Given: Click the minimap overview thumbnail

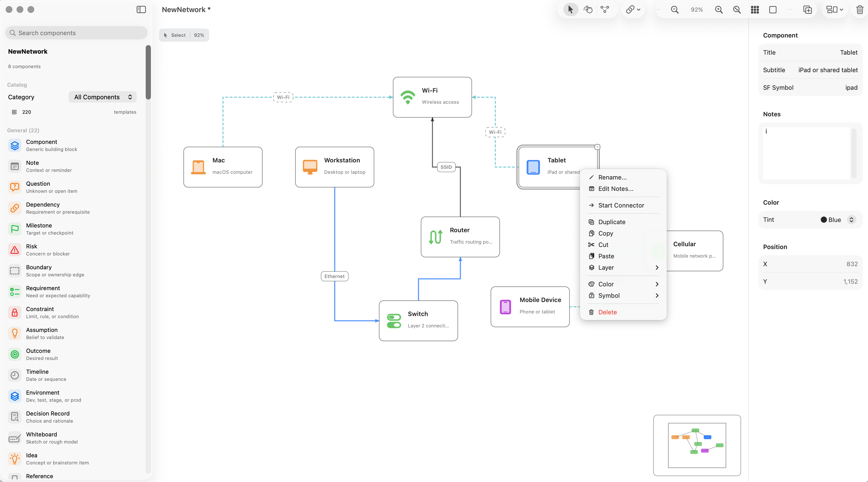Looking at the screenshot, I should tap(697, 445).
